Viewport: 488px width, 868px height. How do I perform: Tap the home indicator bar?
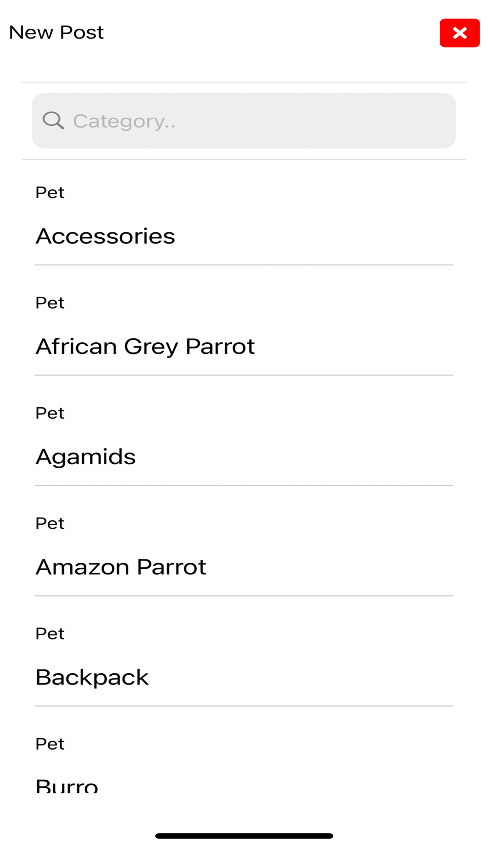point(244,836)
